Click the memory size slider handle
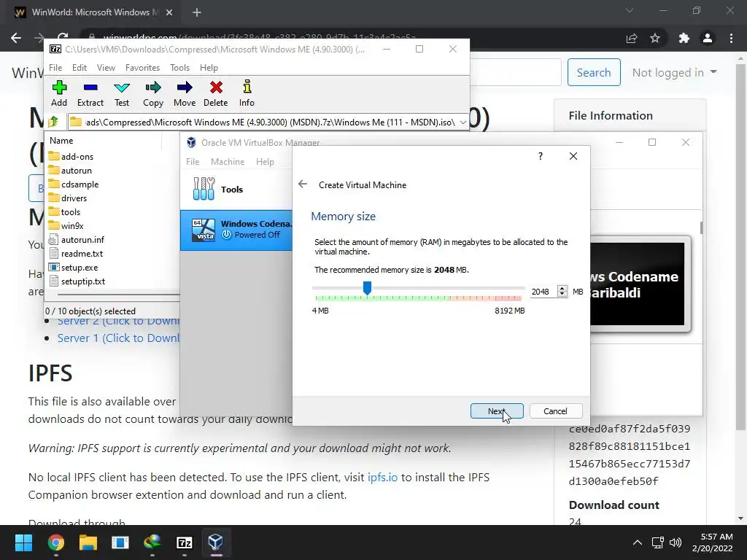The height and width of the screenshot is (560, 747). tap(367, 288)
